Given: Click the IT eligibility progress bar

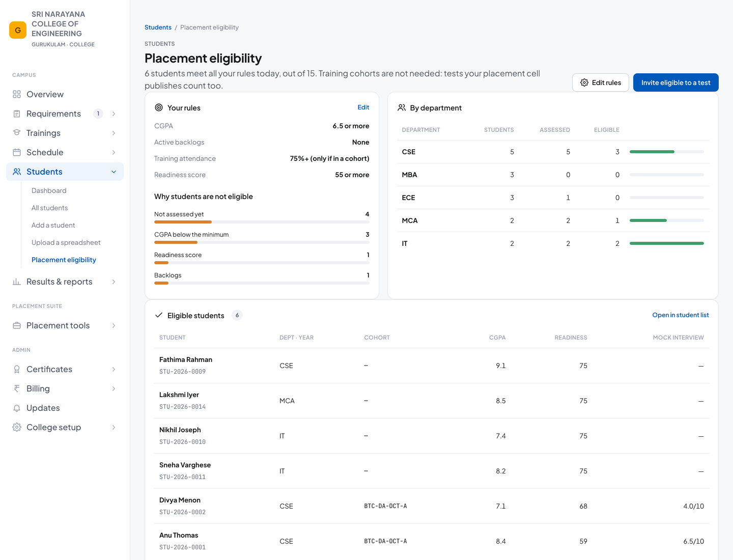Looking at the screenshot, I should pos(667,243).
